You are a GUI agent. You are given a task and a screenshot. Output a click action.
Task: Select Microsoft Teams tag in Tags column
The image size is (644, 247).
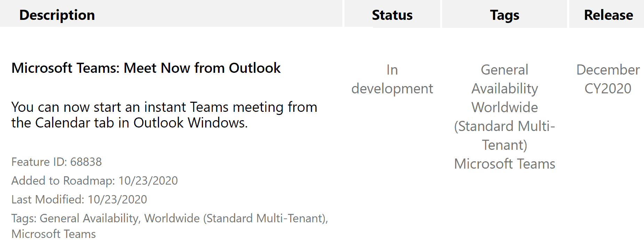point(504,164)
